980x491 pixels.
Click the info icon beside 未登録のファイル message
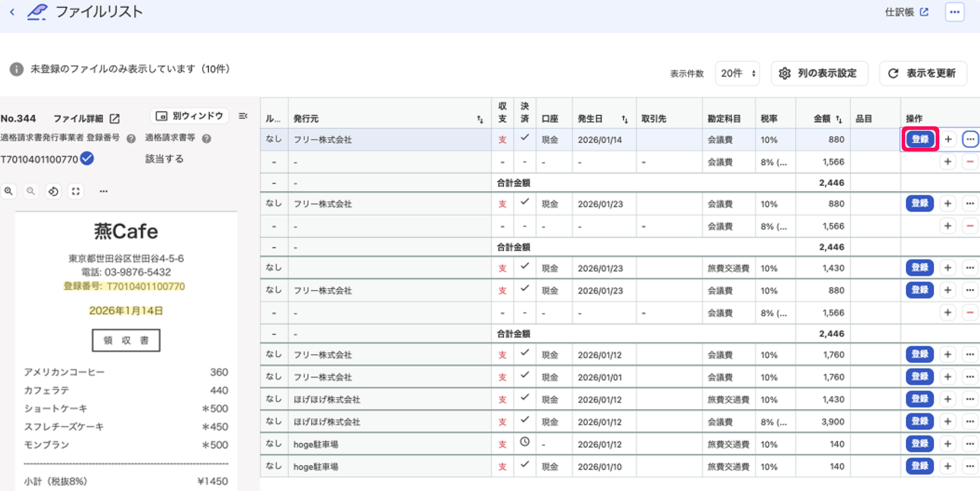pyautogui.click(x=16, y=69)
